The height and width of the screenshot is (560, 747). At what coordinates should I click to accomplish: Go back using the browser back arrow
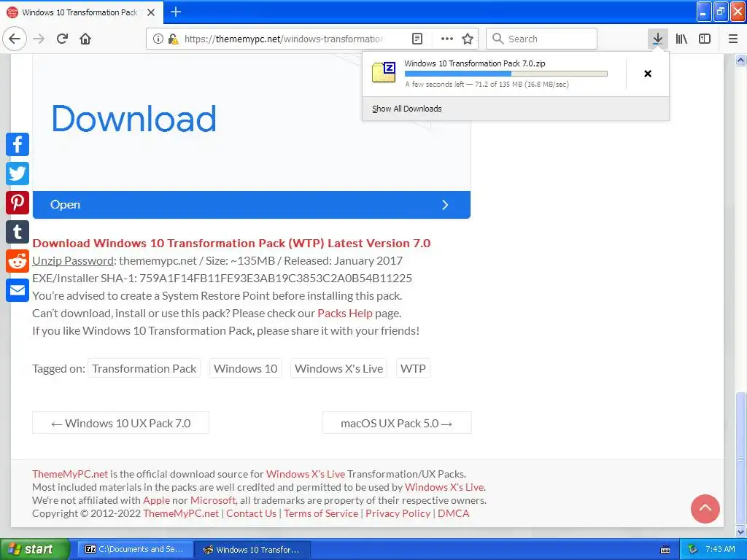(15, 39)
